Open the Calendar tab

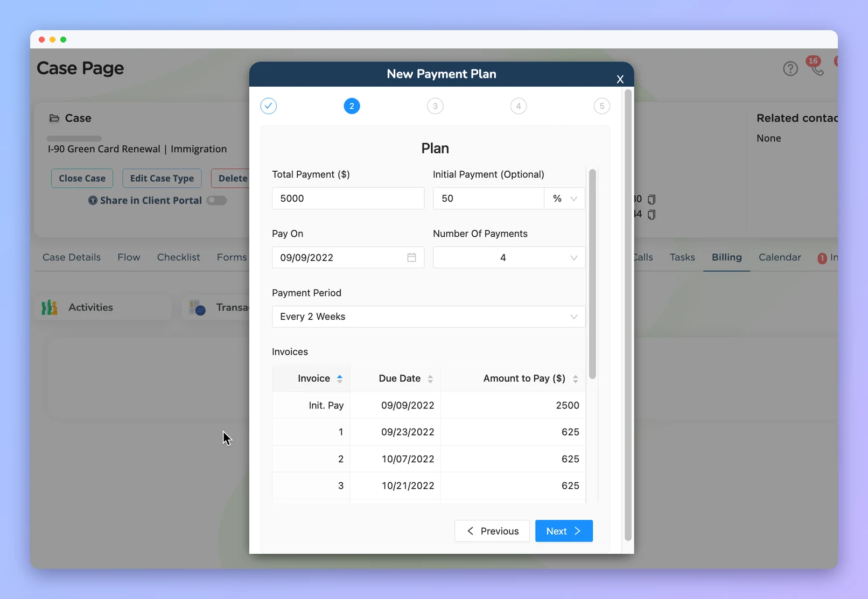tap(780, 257)
